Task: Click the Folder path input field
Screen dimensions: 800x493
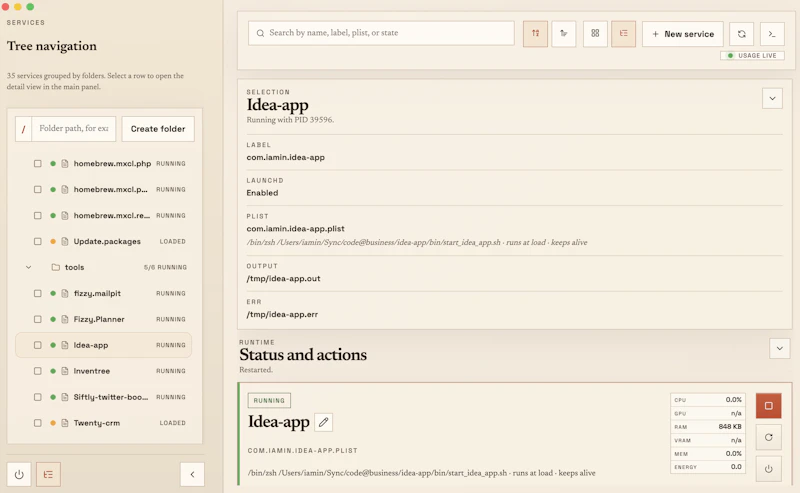Action: tap(74, 129)
